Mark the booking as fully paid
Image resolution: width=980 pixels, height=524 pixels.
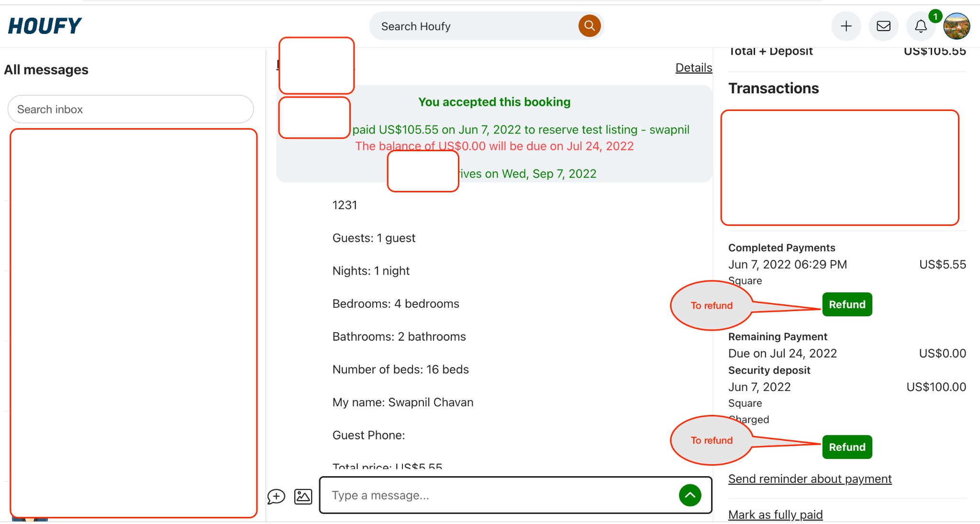775,514
